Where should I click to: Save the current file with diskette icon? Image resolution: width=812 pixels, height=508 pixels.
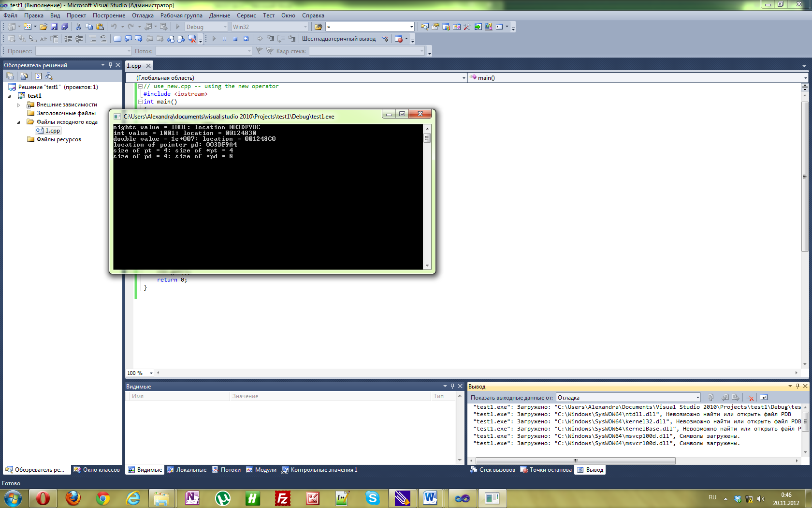coord(54,27)
